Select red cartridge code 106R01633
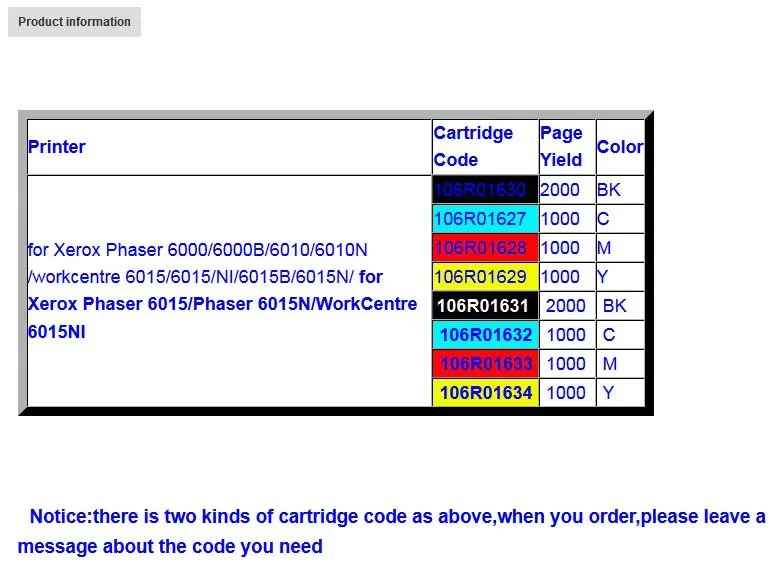This screenshot has height=578, width=779. click(x=486, y=363)
